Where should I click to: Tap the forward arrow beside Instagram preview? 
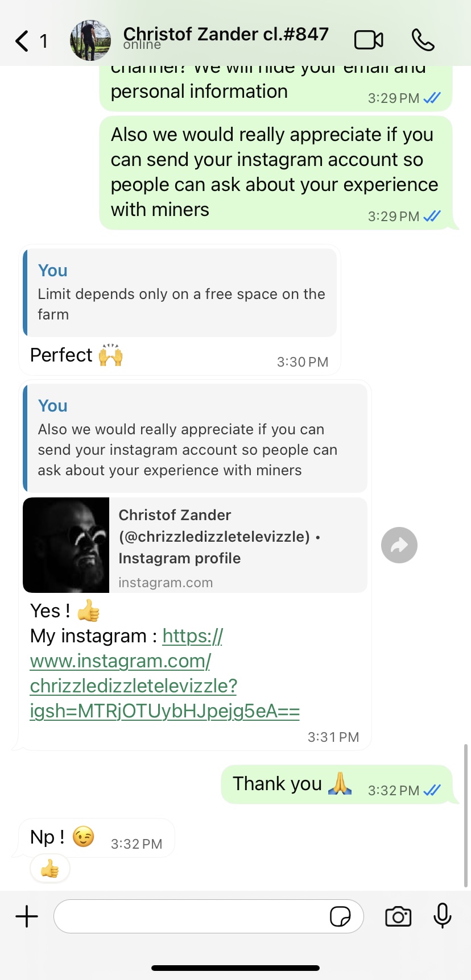pyautogui.click(x=399, y=546)
